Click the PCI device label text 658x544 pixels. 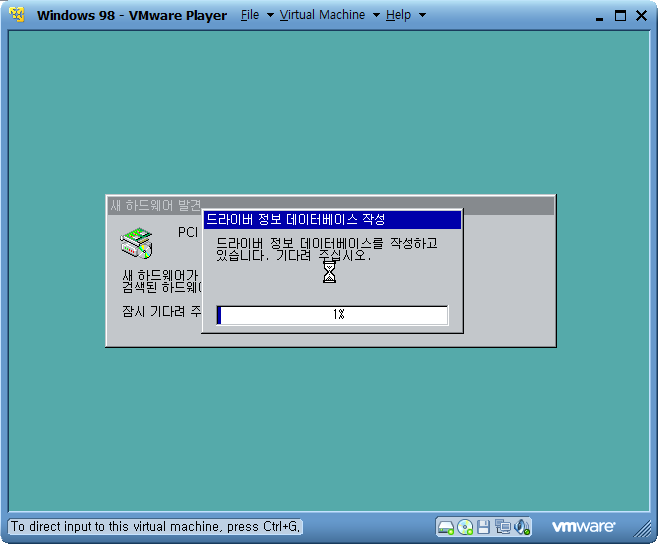click(x=188, y=232)
